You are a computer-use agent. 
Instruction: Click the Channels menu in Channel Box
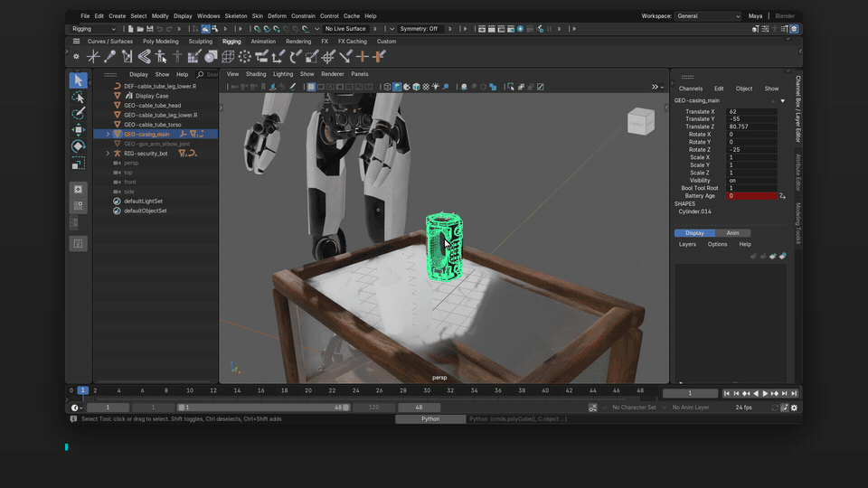click(690, 89)
